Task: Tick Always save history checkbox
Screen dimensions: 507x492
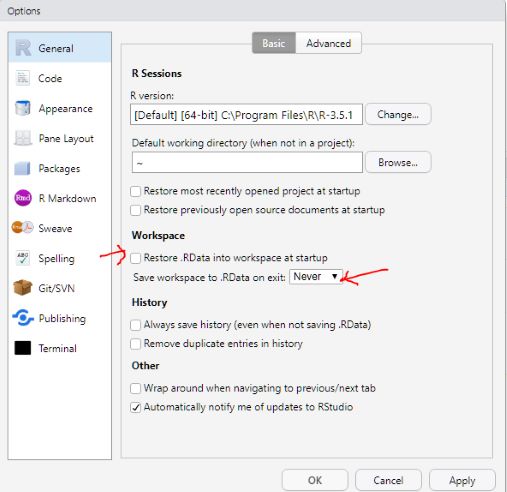Action: (x=136, y=325)
